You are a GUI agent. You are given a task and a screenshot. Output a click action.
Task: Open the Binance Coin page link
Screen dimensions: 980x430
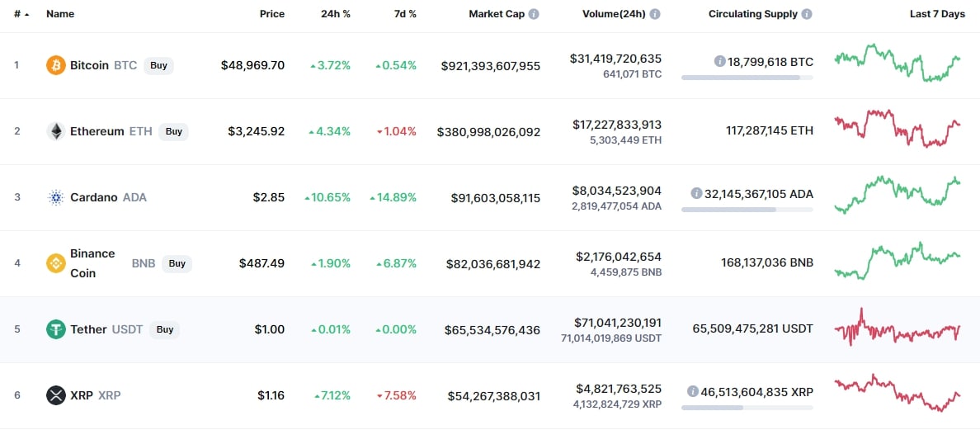tap(92, 263)
